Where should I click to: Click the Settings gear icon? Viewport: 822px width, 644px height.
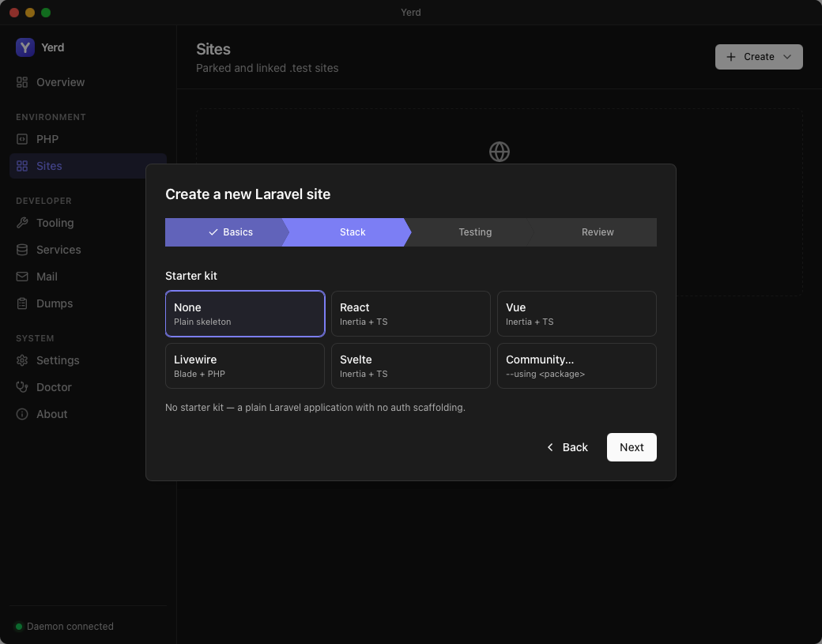[x=22, y=360]
